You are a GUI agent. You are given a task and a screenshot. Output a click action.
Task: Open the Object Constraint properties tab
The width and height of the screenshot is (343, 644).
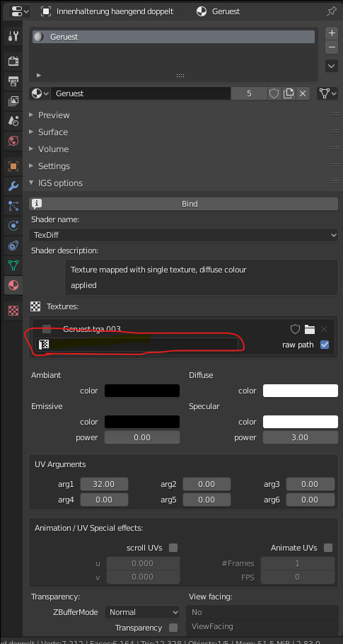point(13,246)
